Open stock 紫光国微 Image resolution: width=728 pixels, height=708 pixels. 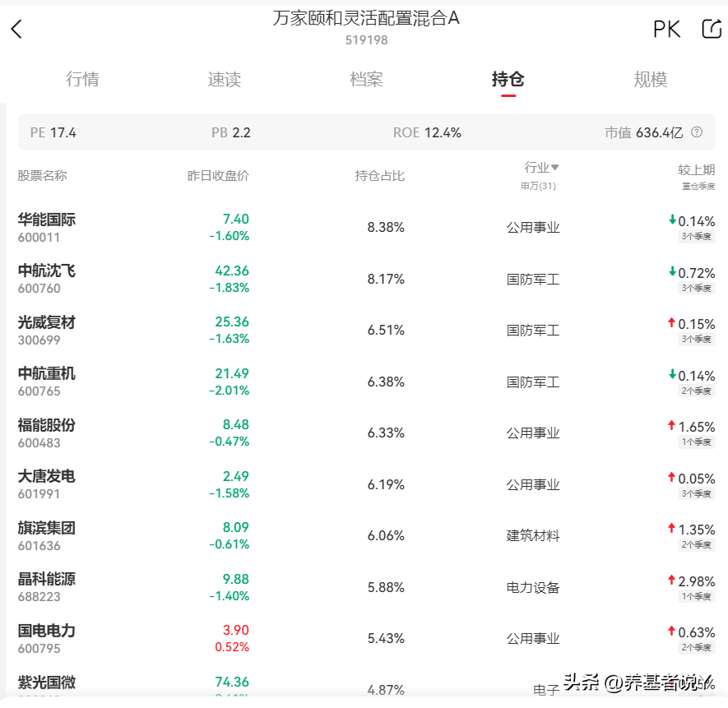click(46, 682)
